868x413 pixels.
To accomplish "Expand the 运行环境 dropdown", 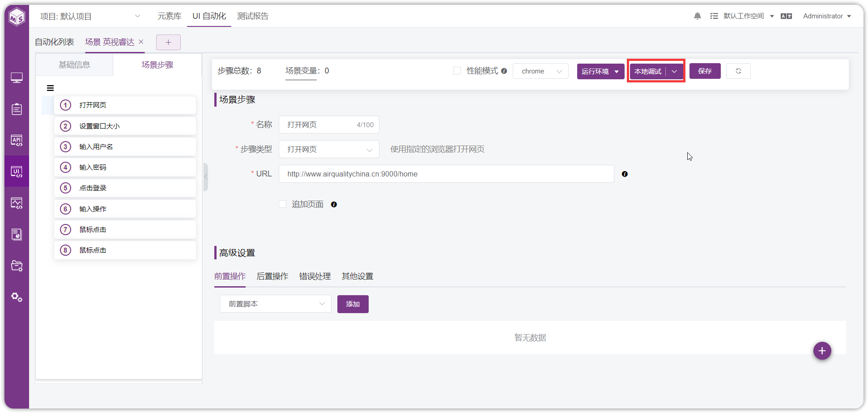I will (600, 71).
